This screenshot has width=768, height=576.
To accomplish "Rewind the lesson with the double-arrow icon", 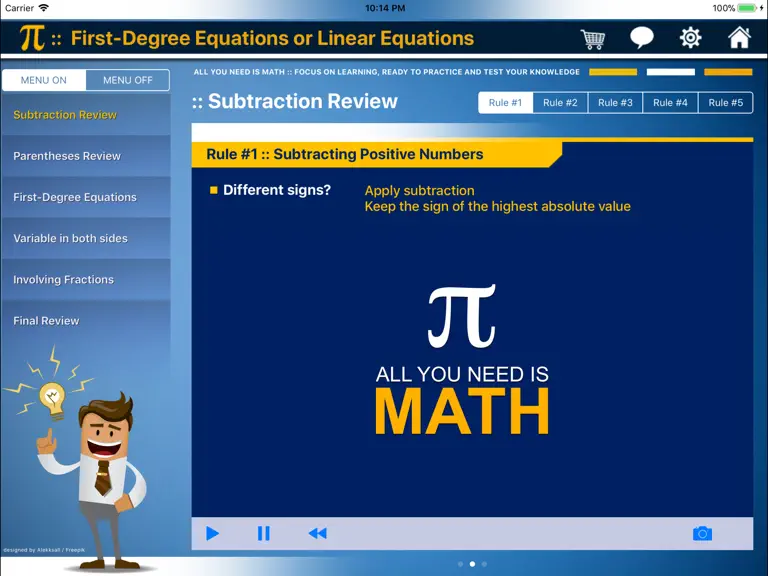I will (x=317, y=533).
